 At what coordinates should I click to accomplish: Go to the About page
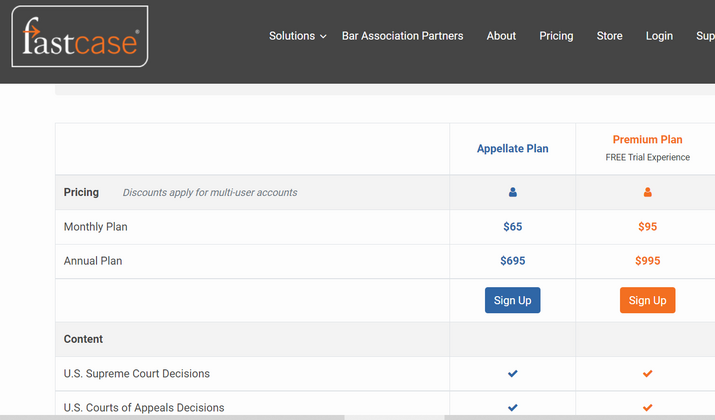(501, 36)
